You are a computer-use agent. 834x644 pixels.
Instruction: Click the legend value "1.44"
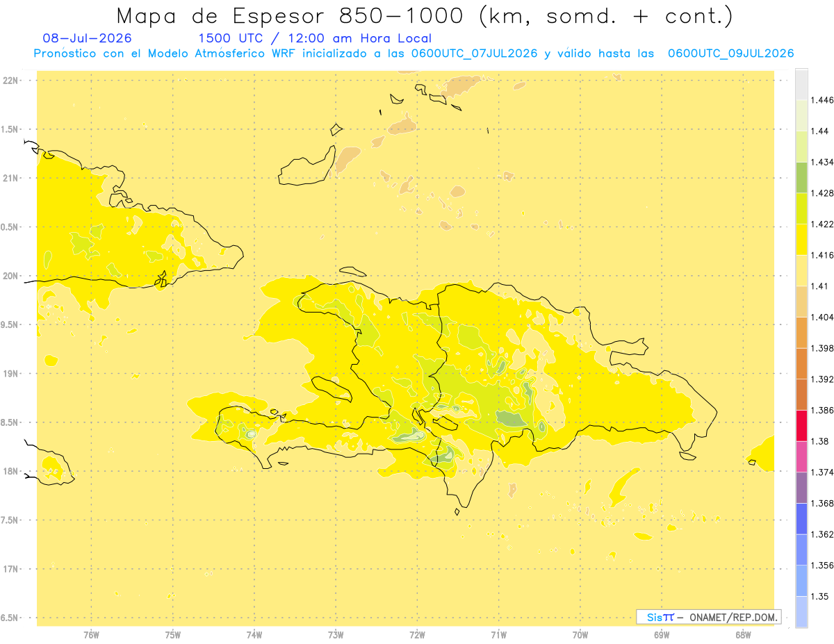point(819,131)
